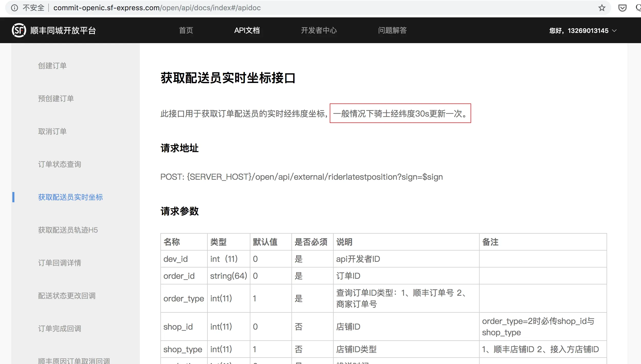Click 获取配送员实时坐标 sidebar item
Image resolution: width=641 pixels, height=364 pixels.
pyautogui.click(x=70, y=197)
